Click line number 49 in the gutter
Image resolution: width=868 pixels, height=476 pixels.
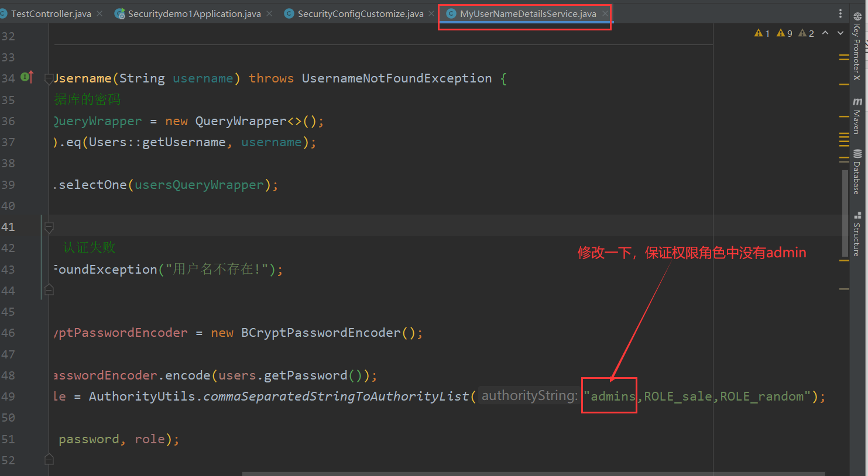coord(8,396)
